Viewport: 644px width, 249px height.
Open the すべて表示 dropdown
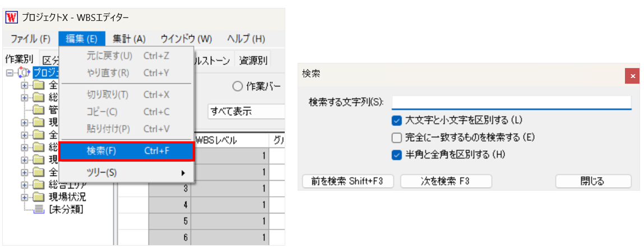click(x=245, y=111)
